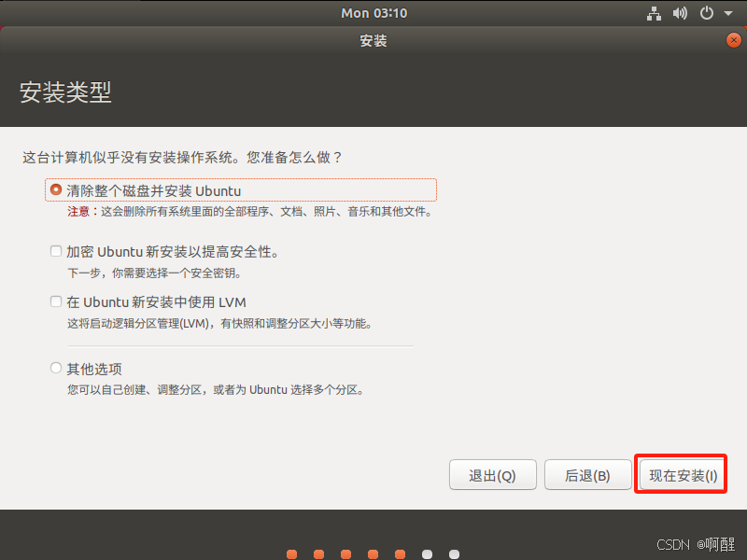Tick the use LVM with new Ubuntu checkbox

pyautogui.click(x=56, y=301)
